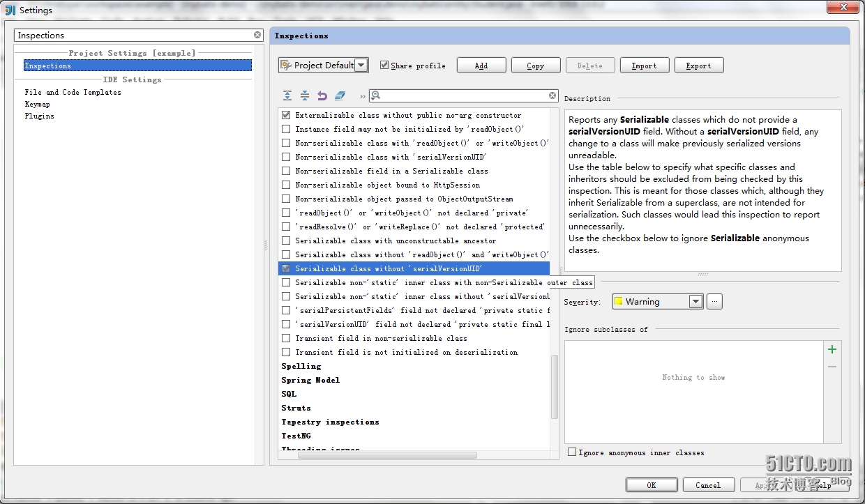
Task: Click the purple Reset to default arrow icon
Action: 322,96
